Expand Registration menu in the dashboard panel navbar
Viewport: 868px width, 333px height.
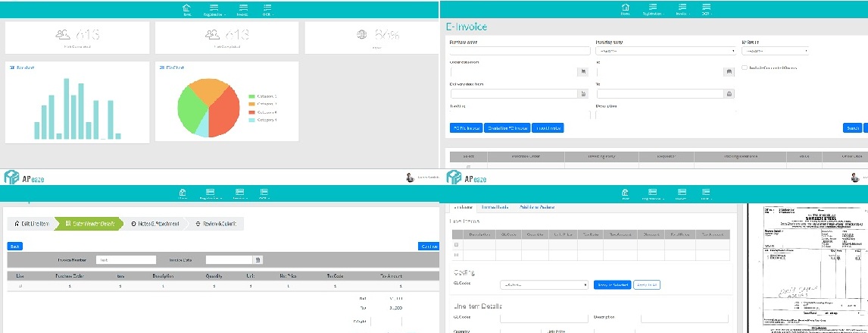click(214, 9)
